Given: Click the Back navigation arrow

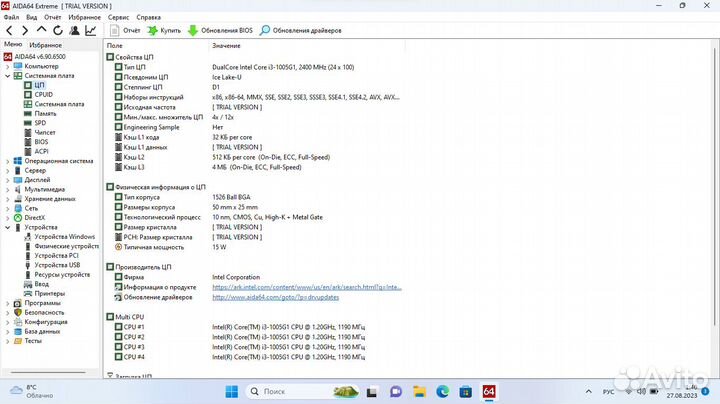Looking at the screenshot, I should click(9, 31).
